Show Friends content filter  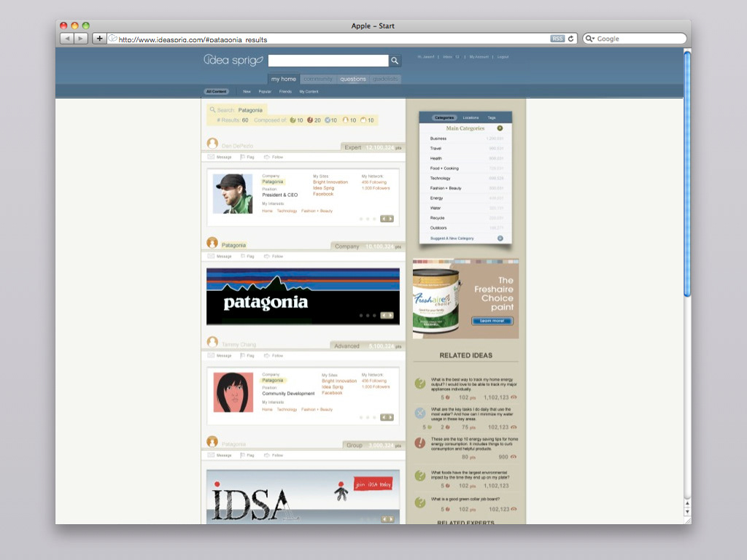point(285,91)
